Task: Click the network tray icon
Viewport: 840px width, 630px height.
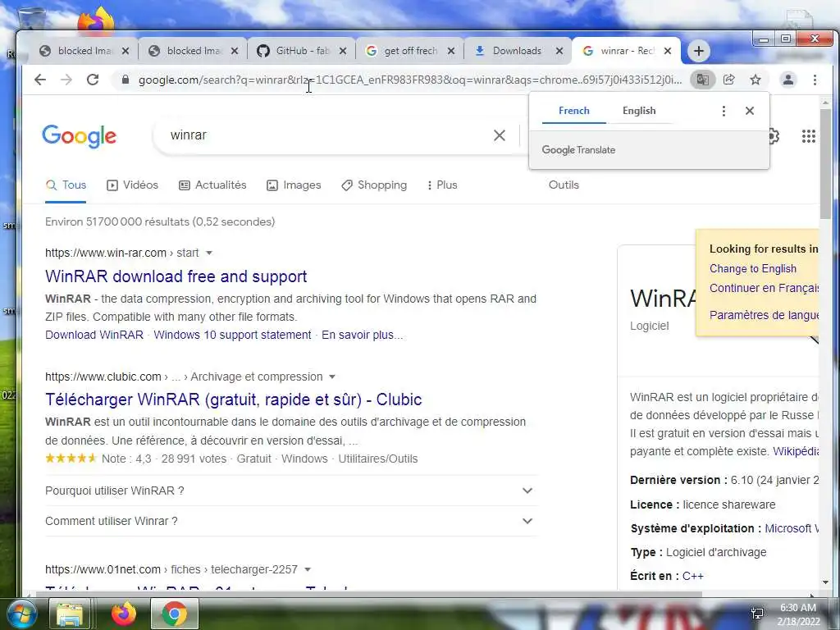Action: coord(757,614)
